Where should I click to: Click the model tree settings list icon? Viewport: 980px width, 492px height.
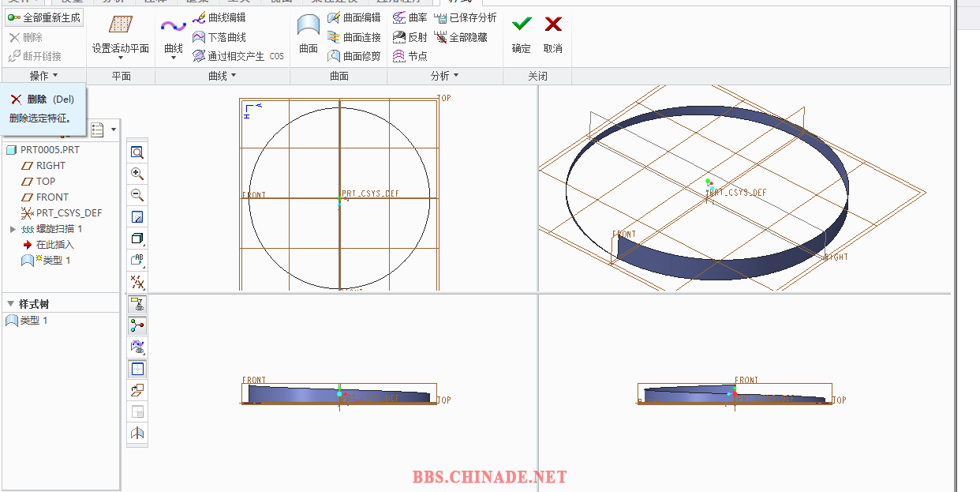point(98,130)
